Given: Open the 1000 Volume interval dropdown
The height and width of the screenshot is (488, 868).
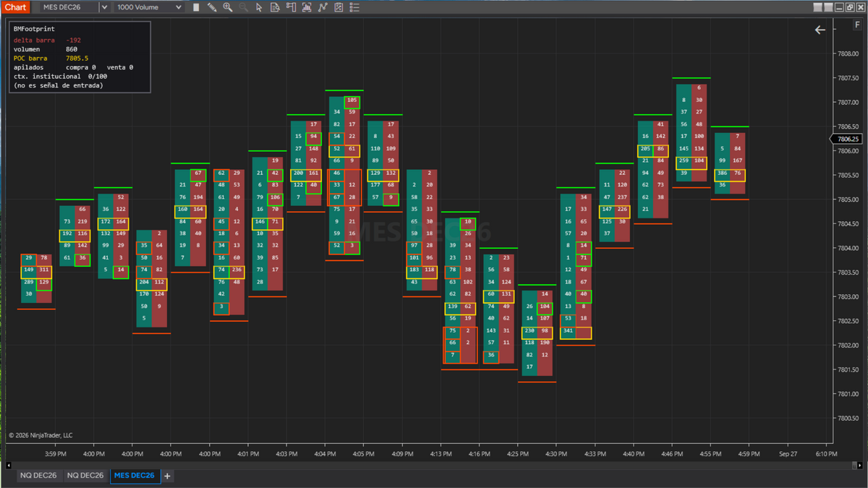Looking at the screenshot, I should click(x=149, y=7).
